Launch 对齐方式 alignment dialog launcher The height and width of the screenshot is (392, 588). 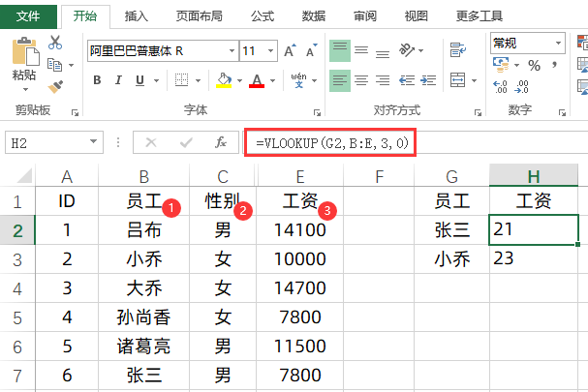[x=478, y=112]
